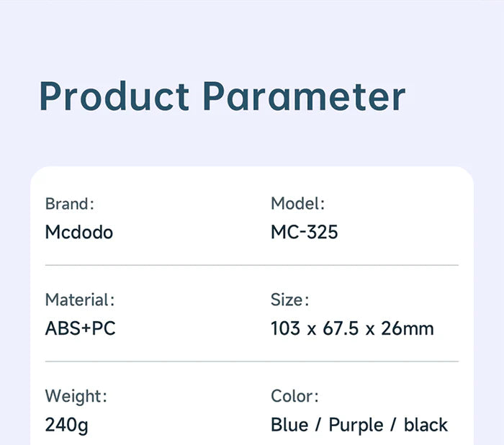Viewport: 504px width, 445px height.
Task: Click the word black in colors
Action: (x=426, y=425)
